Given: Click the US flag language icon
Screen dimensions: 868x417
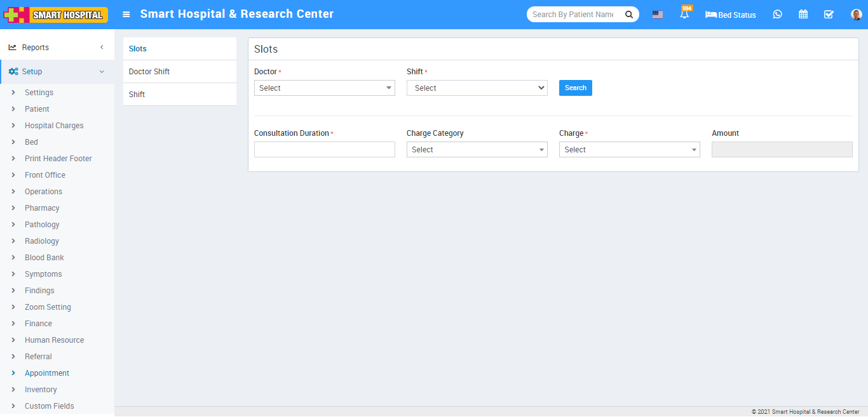Looking at the screenshot, I should point(658,15).
